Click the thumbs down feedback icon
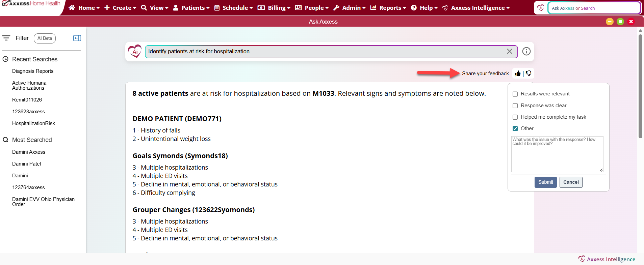644x265 pixels. click(529, 73)
